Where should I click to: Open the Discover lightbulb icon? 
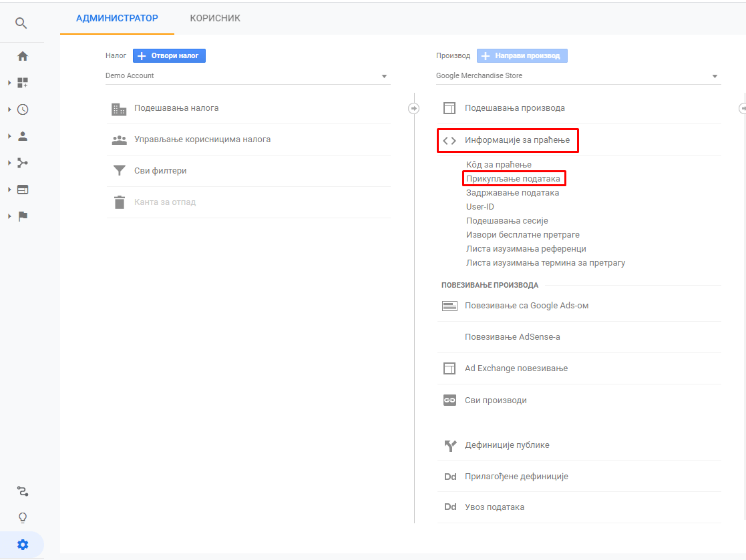pos(22,518)
